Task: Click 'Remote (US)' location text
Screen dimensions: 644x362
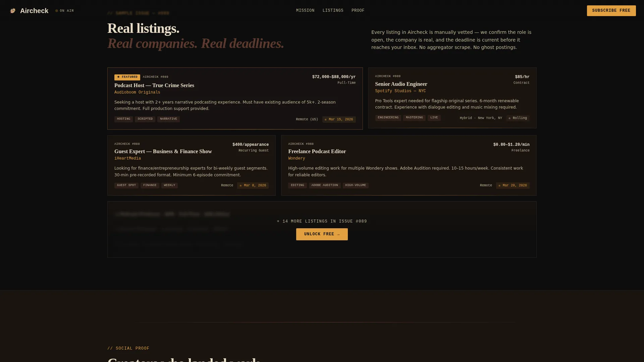Action: pyautogui.click(x=307, y=120)
